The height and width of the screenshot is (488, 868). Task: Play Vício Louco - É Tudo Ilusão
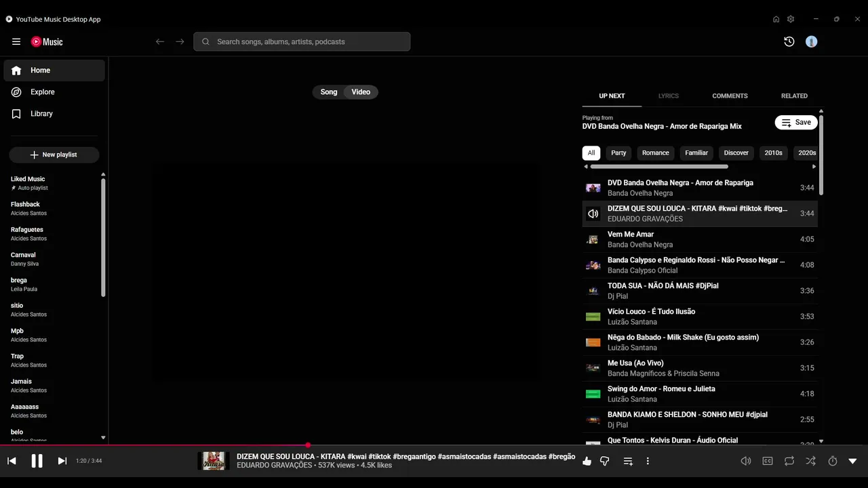[700, 317]
